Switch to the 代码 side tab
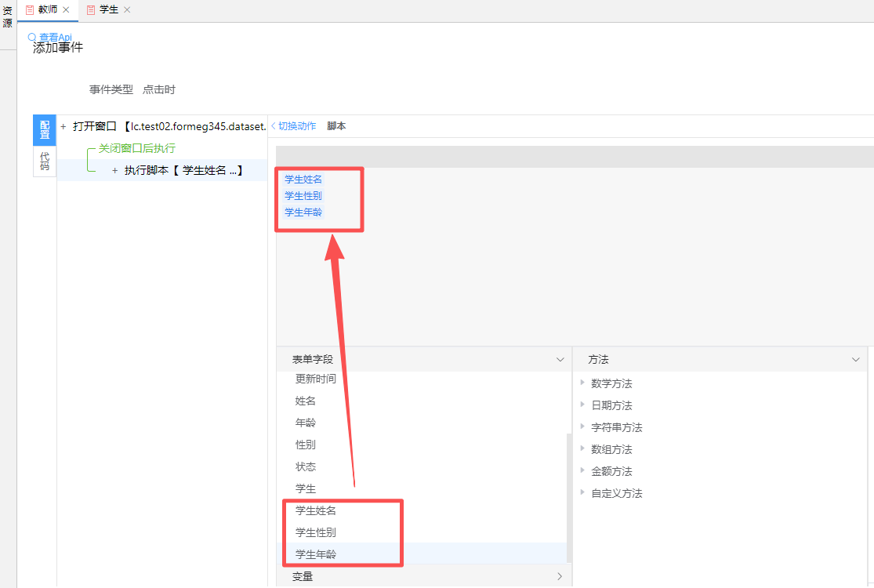The image size is (874, 588). pyautogui.click(x=44, y=162)
